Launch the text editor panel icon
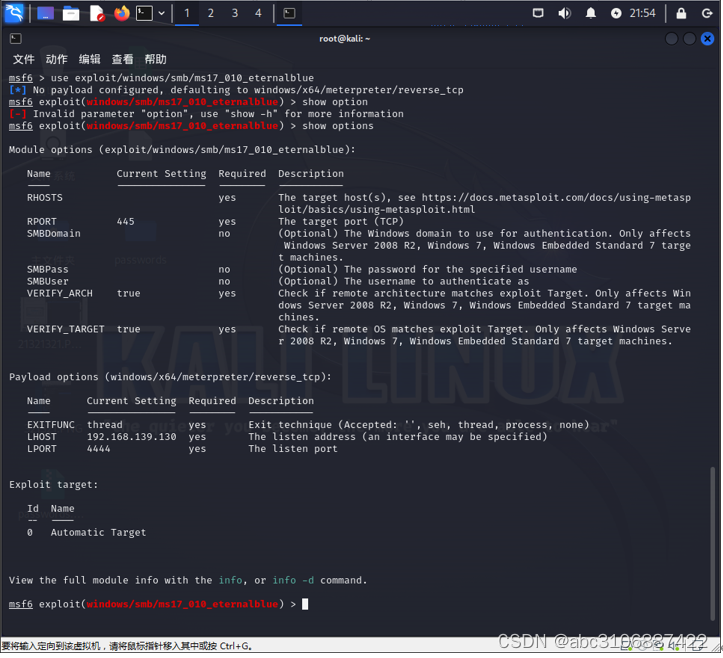This screenshot has height=658, width=723. (97, 13)
